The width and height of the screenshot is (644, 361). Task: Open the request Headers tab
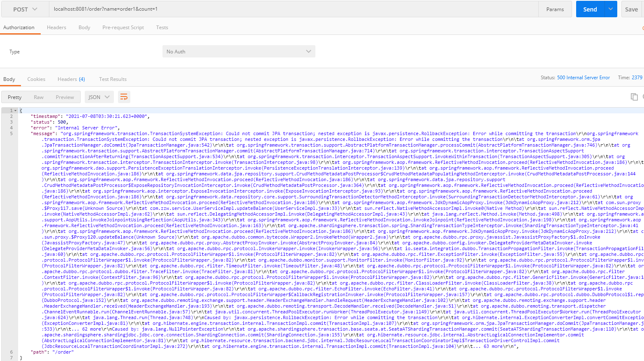(x=56, y=27)
